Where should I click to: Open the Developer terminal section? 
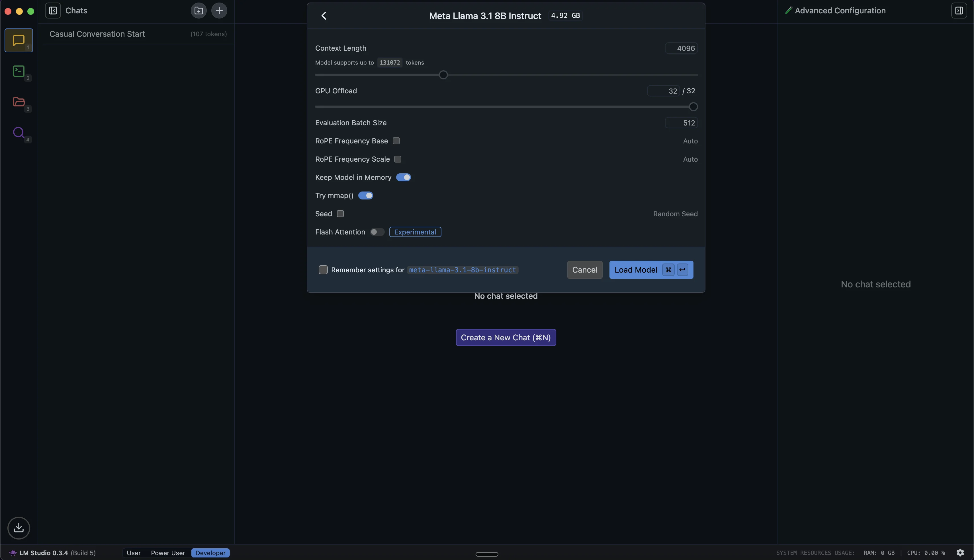[x=19, y=71]
